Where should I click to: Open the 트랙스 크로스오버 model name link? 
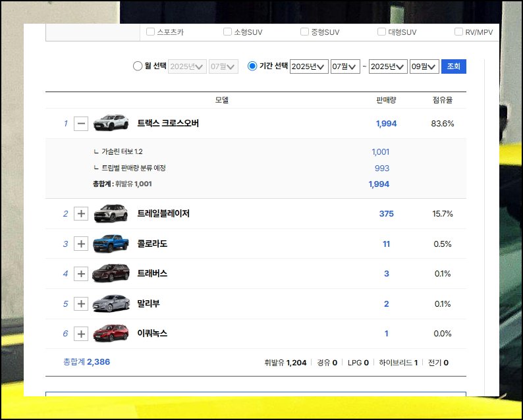tap(168, 123)
